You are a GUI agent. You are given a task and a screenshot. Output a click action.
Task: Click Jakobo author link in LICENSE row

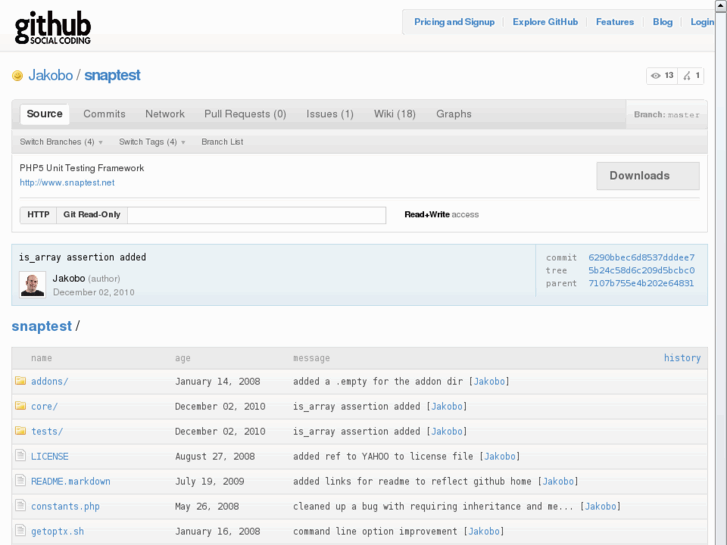point(500,456)
